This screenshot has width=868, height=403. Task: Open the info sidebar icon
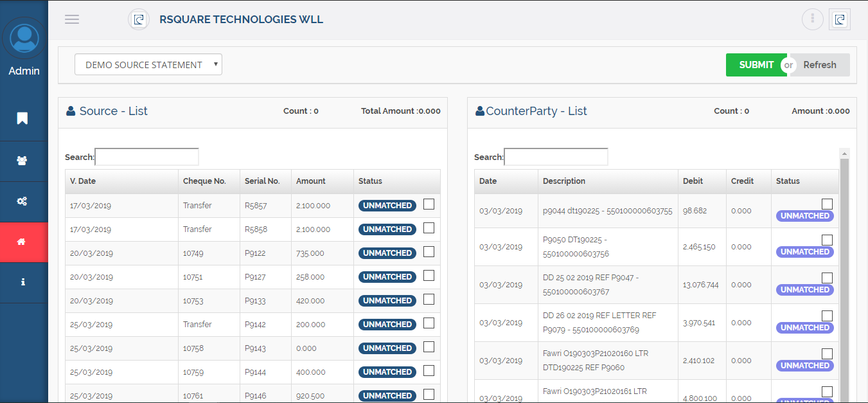tap(22, 282)
